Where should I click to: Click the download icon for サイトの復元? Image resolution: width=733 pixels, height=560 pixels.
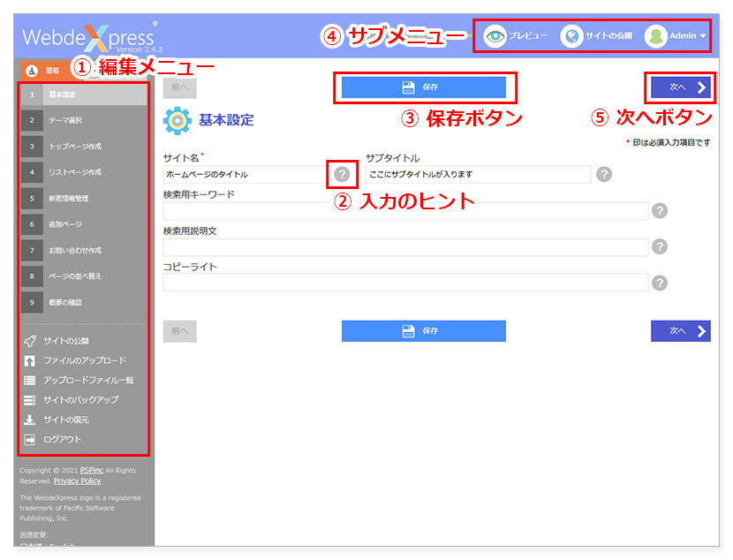click(30, 420)
